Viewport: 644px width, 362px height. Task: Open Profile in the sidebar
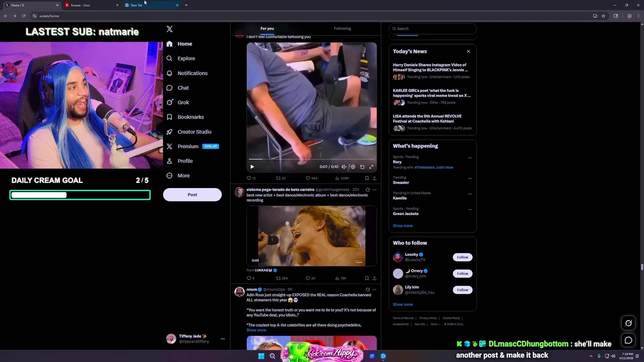coord(180,161)
